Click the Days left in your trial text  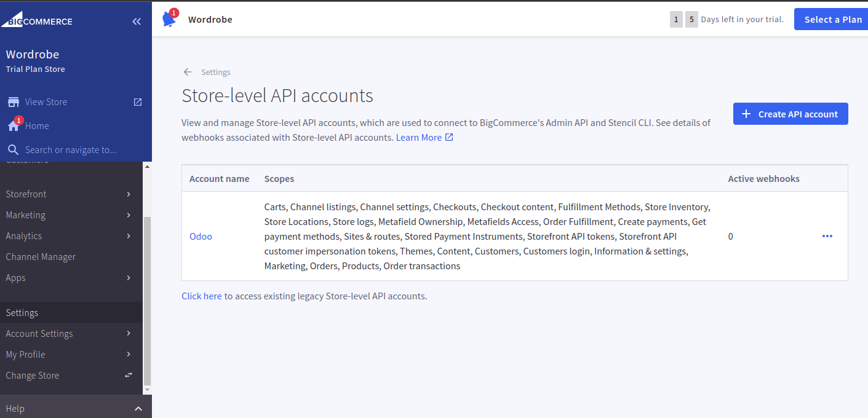click(743, 20)
